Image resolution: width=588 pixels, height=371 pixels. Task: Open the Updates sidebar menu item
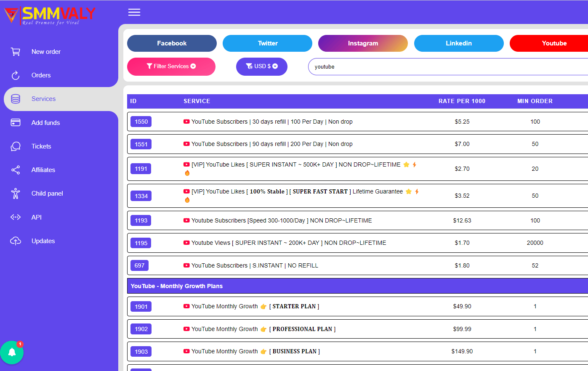point(43,241)
